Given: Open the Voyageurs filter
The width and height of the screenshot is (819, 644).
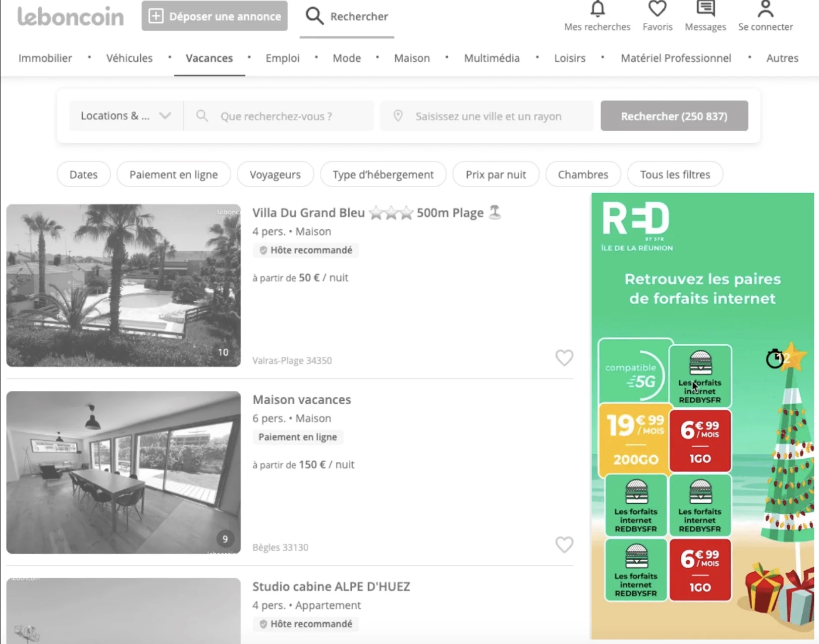Looking at the screenshot, I should [x=275, y=174].
